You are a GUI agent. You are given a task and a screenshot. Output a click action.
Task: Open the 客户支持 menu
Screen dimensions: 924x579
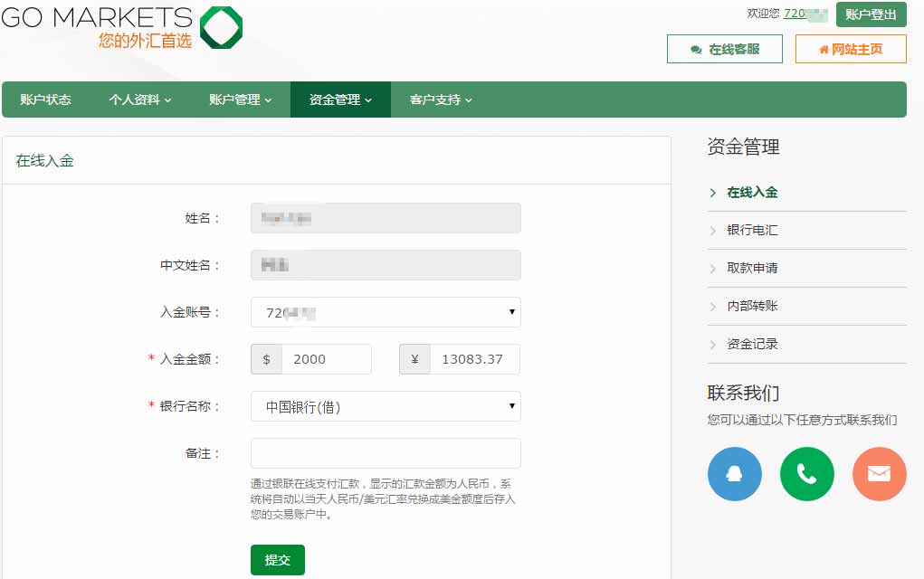pyautogui.click(x=441, y=100)
